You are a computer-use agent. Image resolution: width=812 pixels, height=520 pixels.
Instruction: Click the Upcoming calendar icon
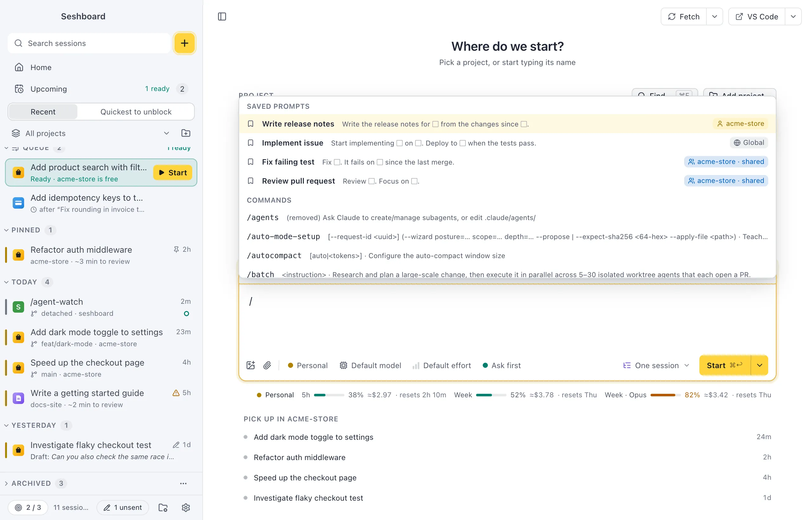pos(19,89)
